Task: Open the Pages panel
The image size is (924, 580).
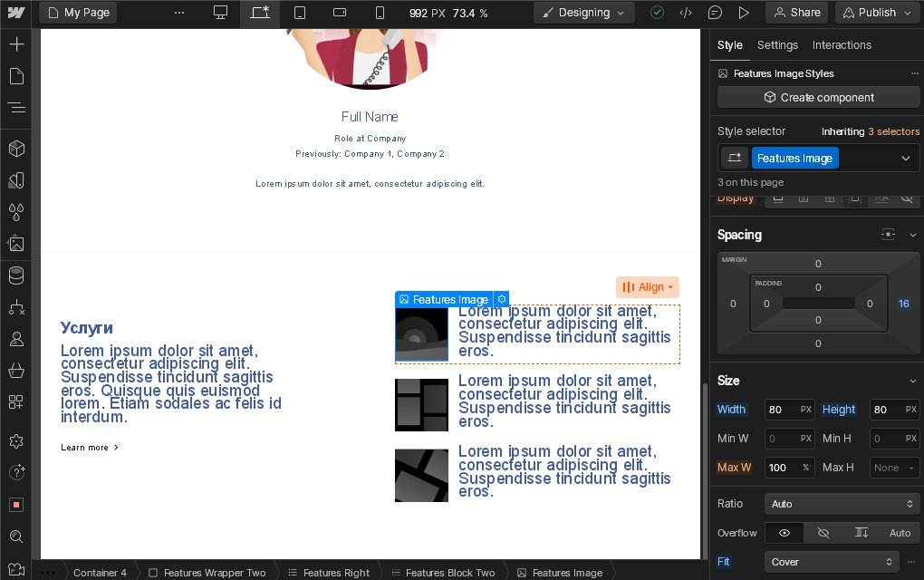Action: [16, 76]
